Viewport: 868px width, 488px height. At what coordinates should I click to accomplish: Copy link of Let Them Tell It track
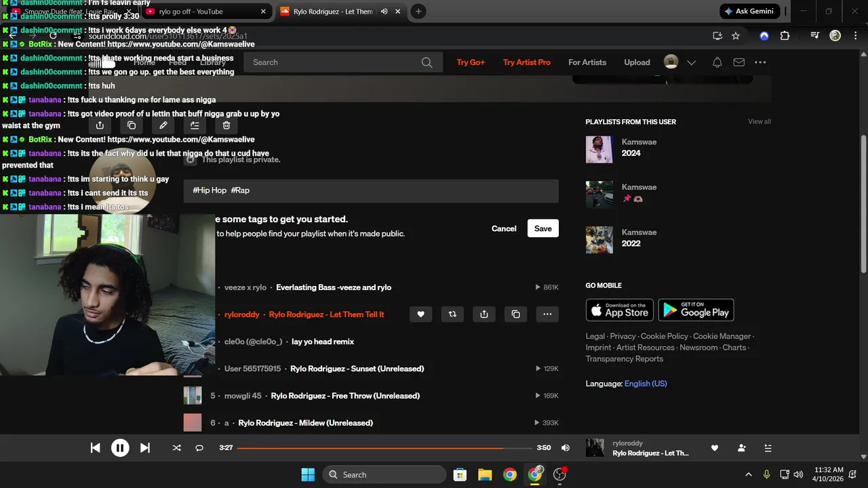[515, 314]
